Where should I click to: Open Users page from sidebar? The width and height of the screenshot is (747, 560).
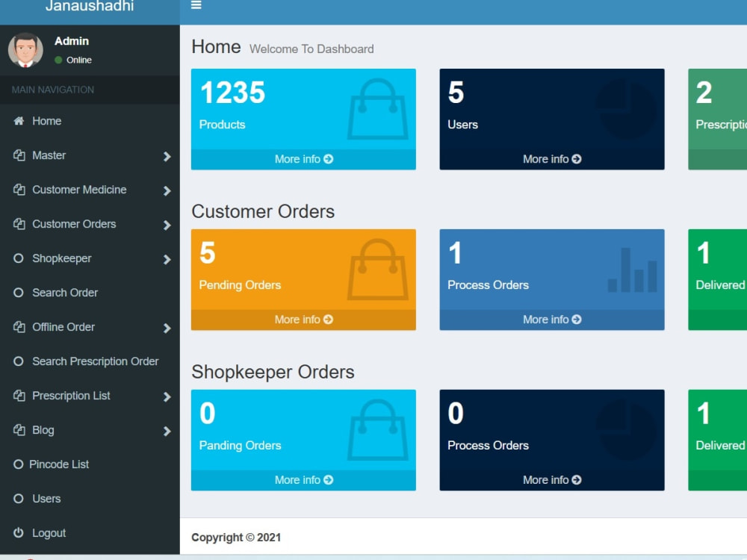90,499
